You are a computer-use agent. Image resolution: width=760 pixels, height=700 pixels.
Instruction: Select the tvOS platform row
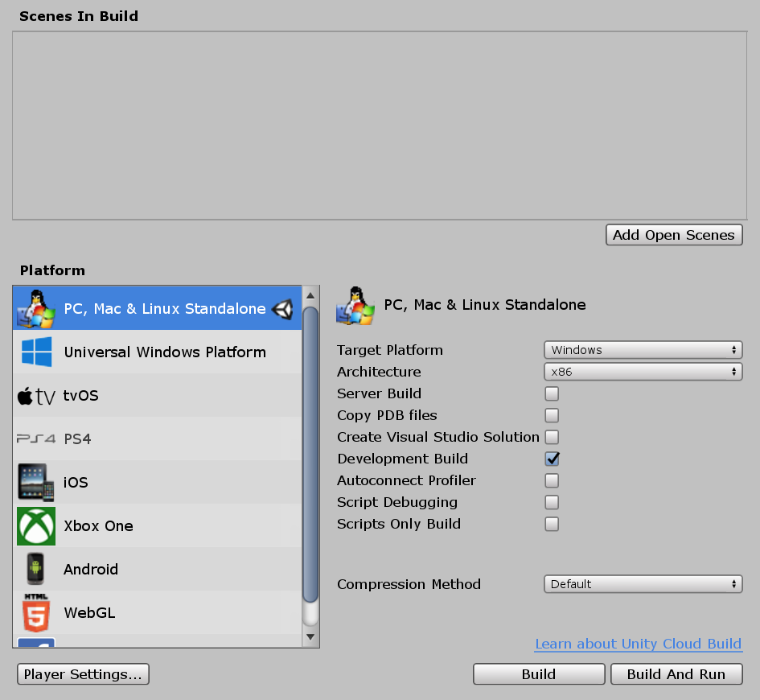(x=157, y=396)
